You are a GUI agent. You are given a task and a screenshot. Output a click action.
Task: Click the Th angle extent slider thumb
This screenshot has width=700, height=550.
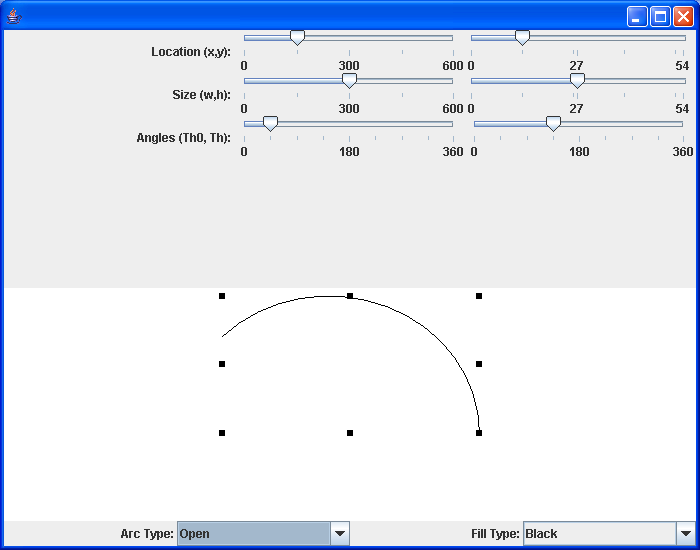tap(553, 124)
